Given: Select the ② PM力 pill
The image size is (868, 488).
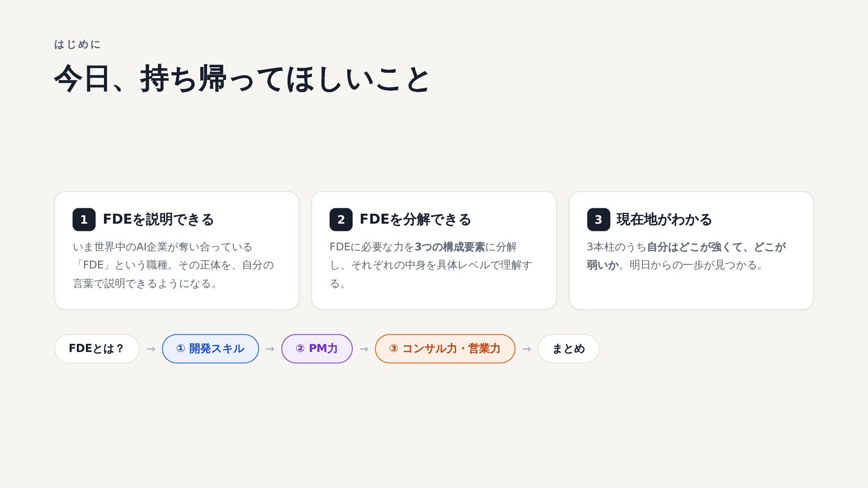Looking at the screenshot, I should 317,349.
